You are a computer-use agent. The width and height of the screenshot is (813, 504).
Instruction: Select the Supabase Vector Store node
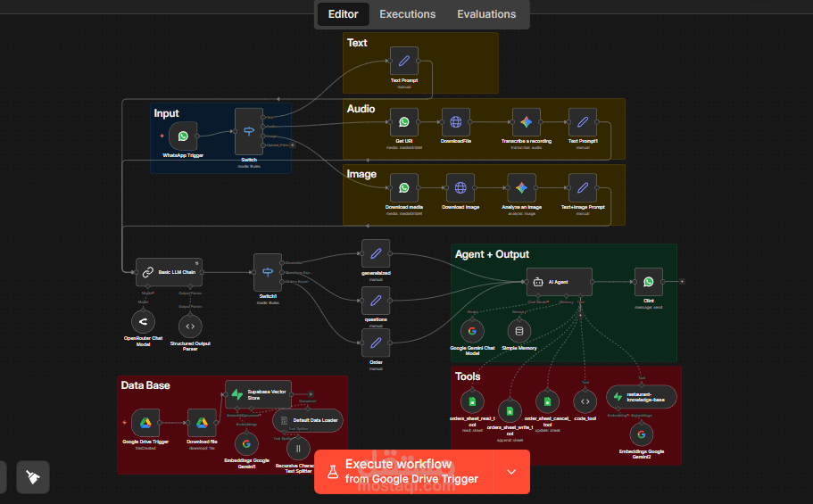[258, 394]
